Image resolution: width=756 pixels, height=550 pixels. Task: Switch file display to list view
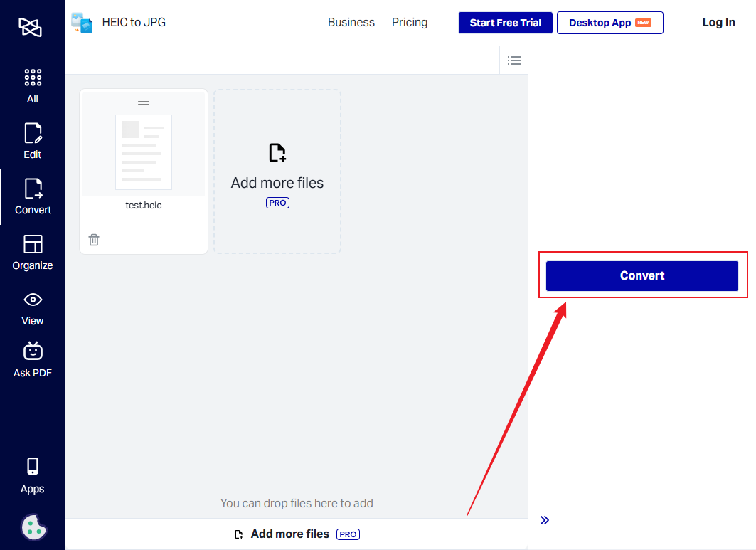(x=514, y=60)
